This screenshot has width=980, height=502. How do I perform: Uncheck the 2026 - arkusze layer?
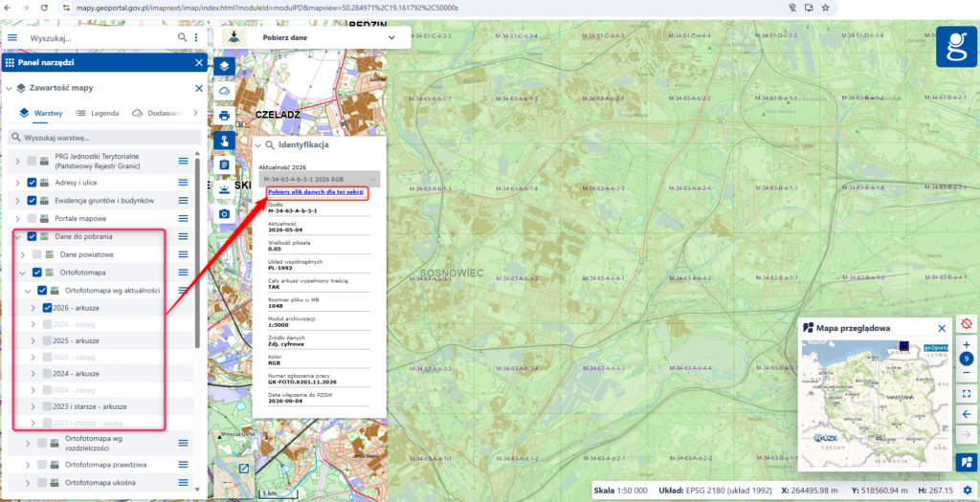tap(48, 308)
